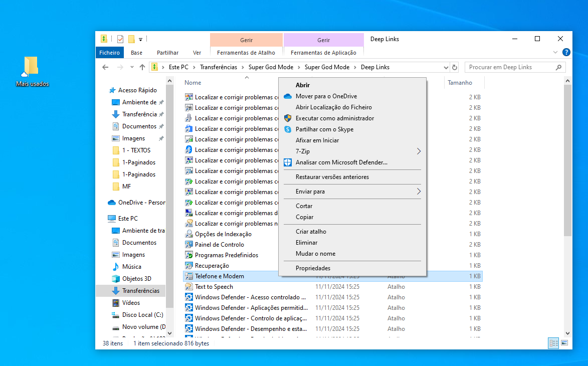Sort by the Tamanho column header
Viewport: 588px width, 366px height.
tap(460, 83)
